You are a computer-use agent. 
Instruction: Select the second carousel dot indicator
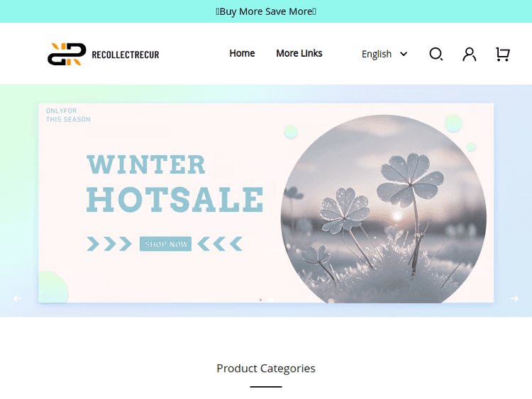(271, 300)
